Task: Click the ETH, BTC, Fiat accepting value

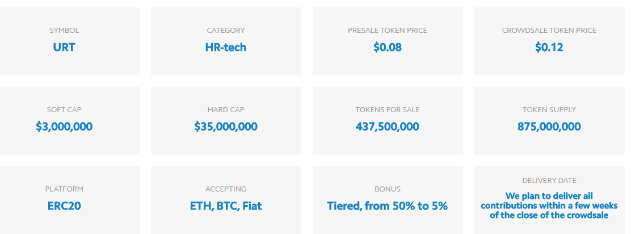Action: (226, 206)
